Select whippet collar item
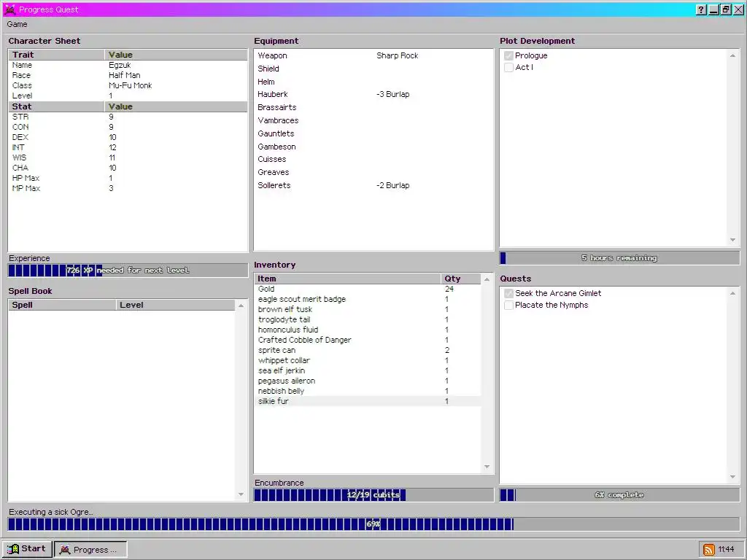Viewport: 747px width, 560px height. tap(368, 360)
